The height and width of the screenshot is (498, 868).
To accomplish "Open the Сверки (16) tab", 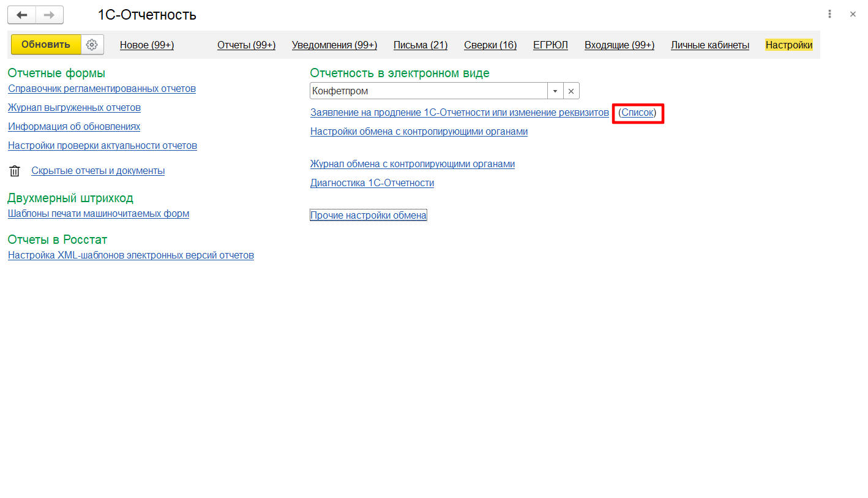I will 490,45.
